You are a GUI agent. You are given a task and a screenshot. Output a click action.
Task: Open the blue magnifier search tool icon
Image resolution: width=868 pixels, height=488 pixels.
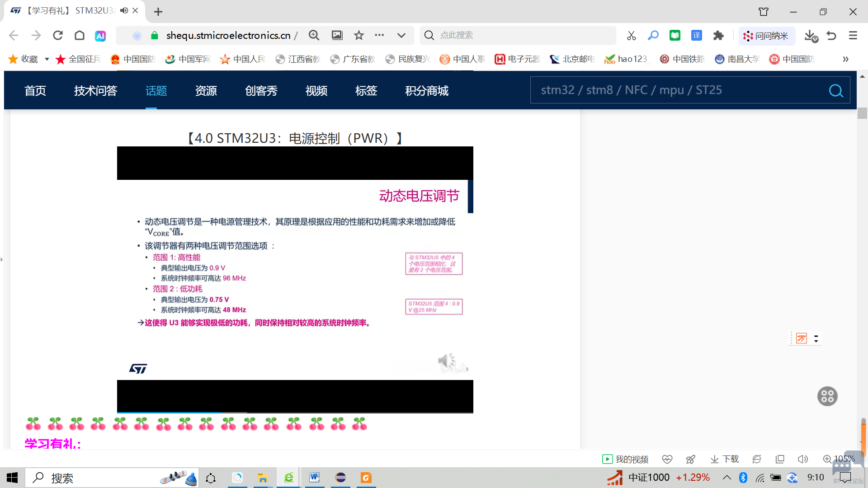[653, 35]
